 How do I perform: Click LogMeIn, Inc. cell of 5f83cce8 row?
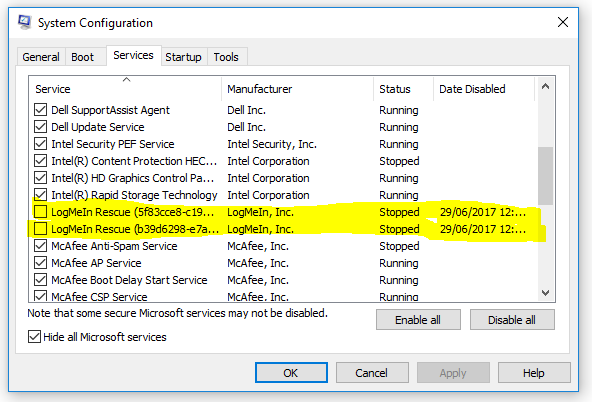pos(261,212)
